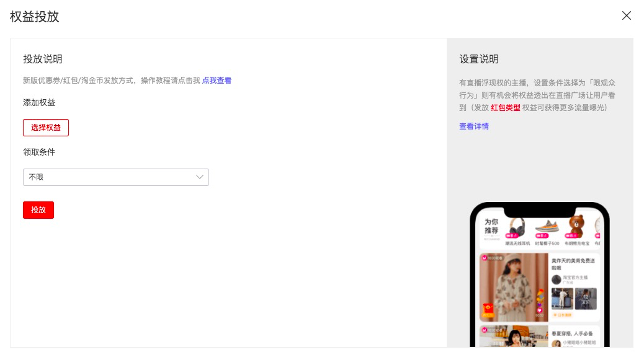
Task: Click the 添加权益 label
Action: (39, 103)
